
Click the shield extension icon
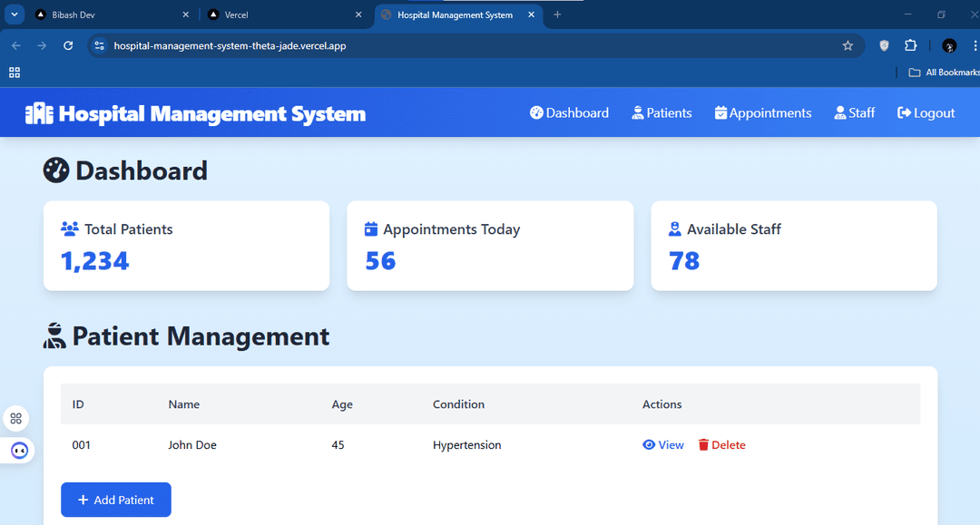click(x=884, y=45)
